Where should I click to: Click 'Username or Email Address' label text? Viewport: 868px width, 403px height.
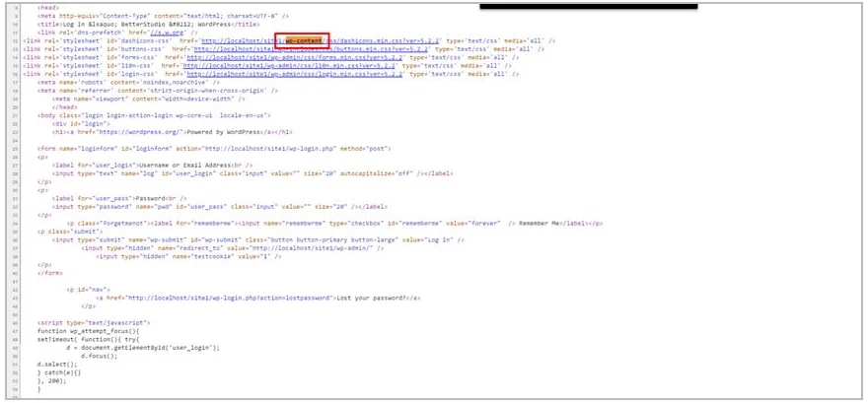(182, 166)
